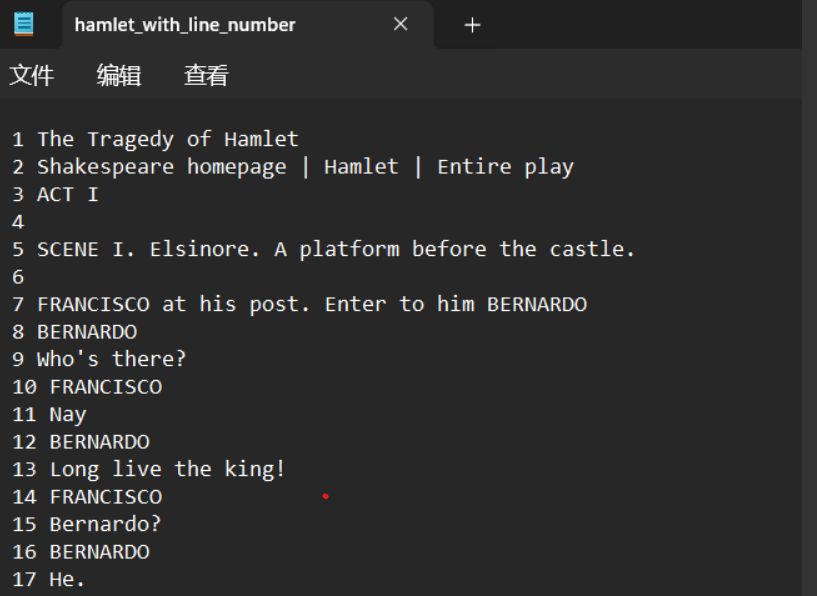The image size is (817, 596).
Task: Close the hamlet_with_line_number tab
Action: click(401, 24)
